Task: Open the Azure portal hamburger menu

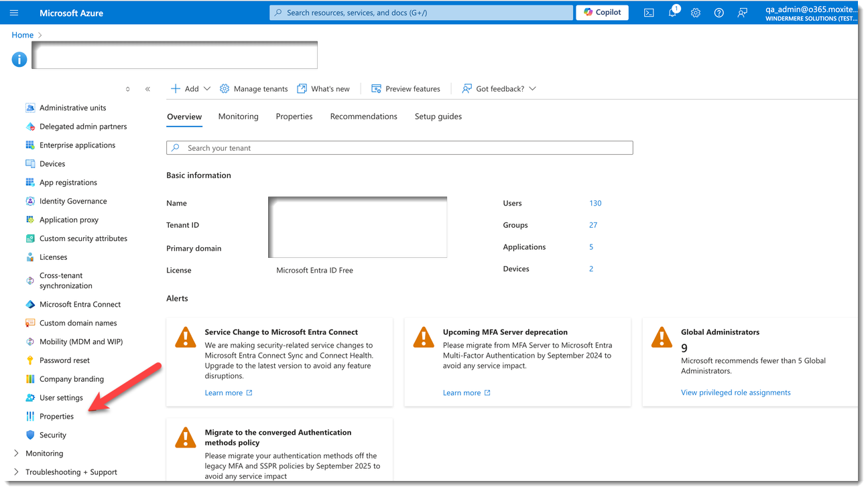Action: coord(14,13)
